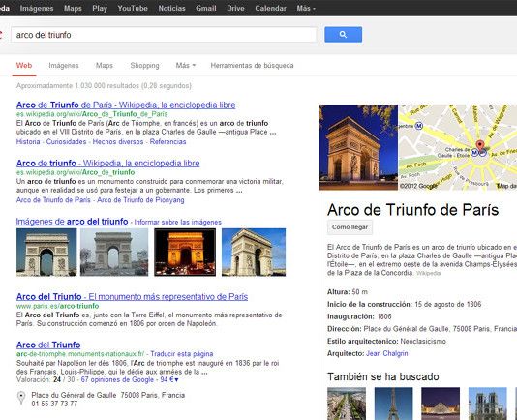Switch to the Maps search tab

pos(105,65)
